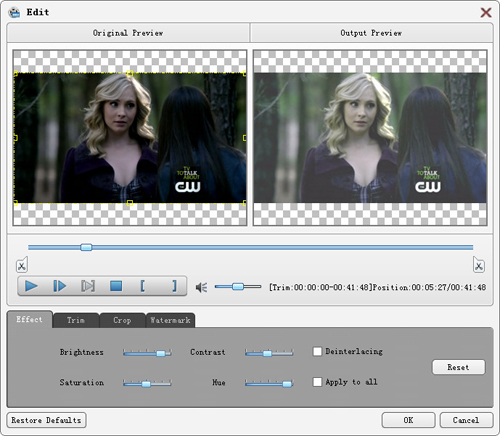
Task: Click the Reset button
Action: 458,367
